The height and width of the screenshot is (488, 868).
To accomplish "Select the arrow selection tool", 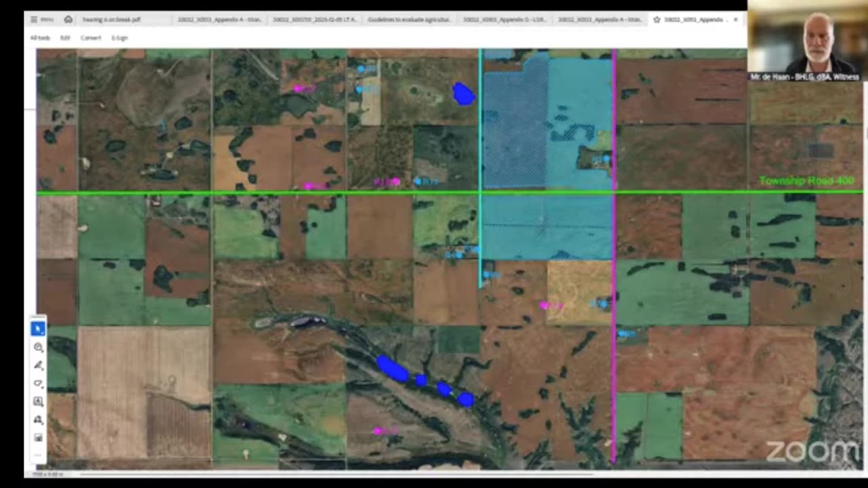I will click(x=38, y=329).
